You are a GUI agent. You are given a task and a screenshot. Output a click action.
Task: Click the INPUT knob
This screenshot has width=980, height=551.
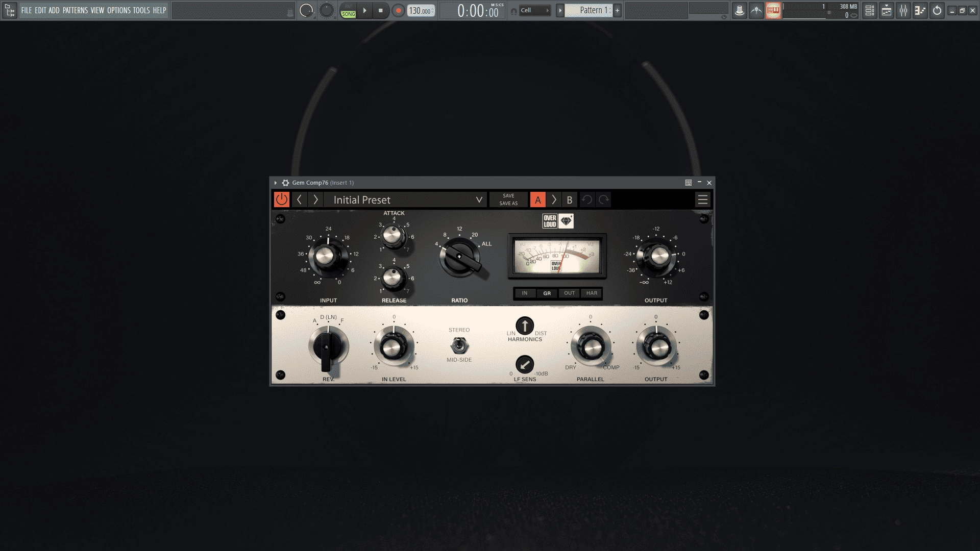[327, 257]
